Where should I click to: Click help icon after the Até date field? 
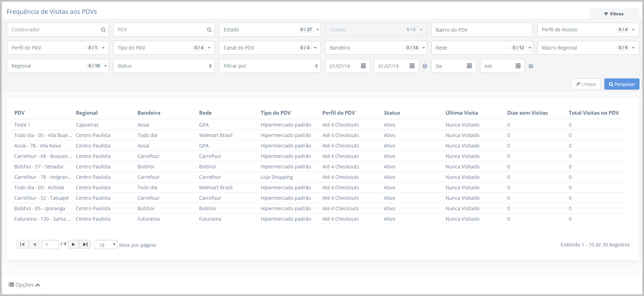(x=531, y=66)
